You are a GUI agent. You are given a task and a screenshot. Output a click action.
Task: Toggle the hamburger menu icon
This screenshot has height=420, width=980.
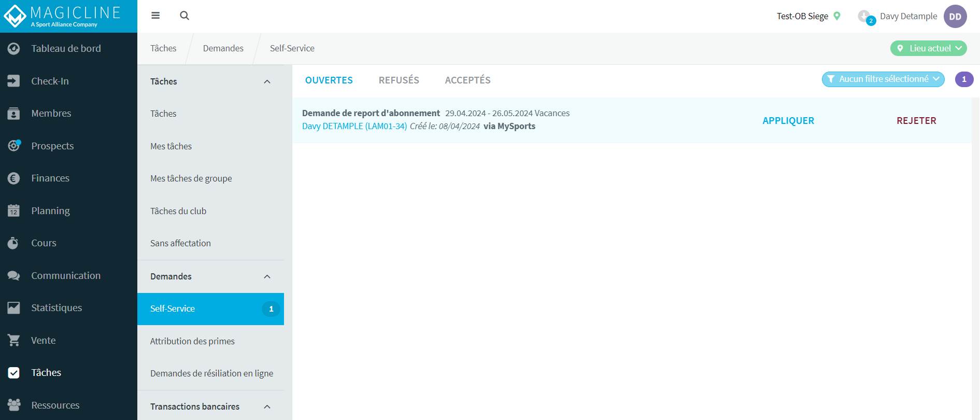click(x=155, y=16)
